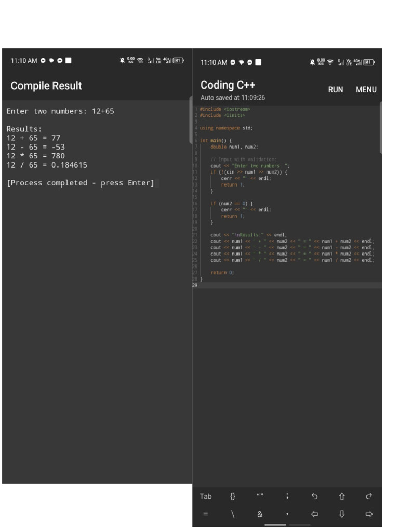Image resolution: width=399 pixels, height=532 pixels.
Task: Insert curly braces from shortcut bar
Action: coord(233,496)
